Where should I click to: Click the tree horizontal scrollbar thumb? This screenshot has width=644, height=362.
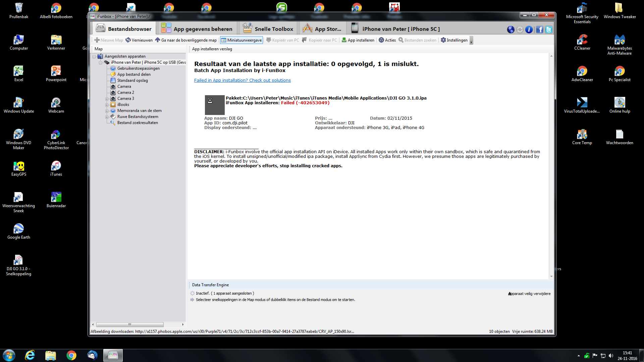[130, 324]
